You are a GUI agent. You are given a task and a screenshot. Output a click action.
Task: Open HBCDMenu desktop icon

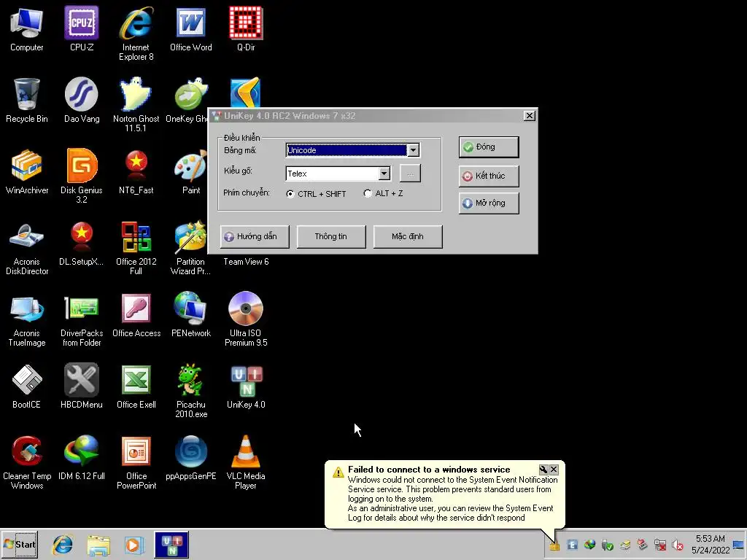(82, 386)
